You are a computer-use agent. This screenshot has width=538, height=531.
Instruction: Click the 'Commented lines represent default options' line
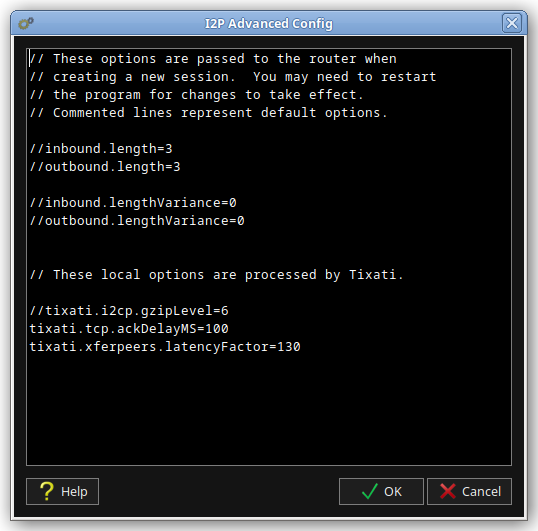coord(209,113)
